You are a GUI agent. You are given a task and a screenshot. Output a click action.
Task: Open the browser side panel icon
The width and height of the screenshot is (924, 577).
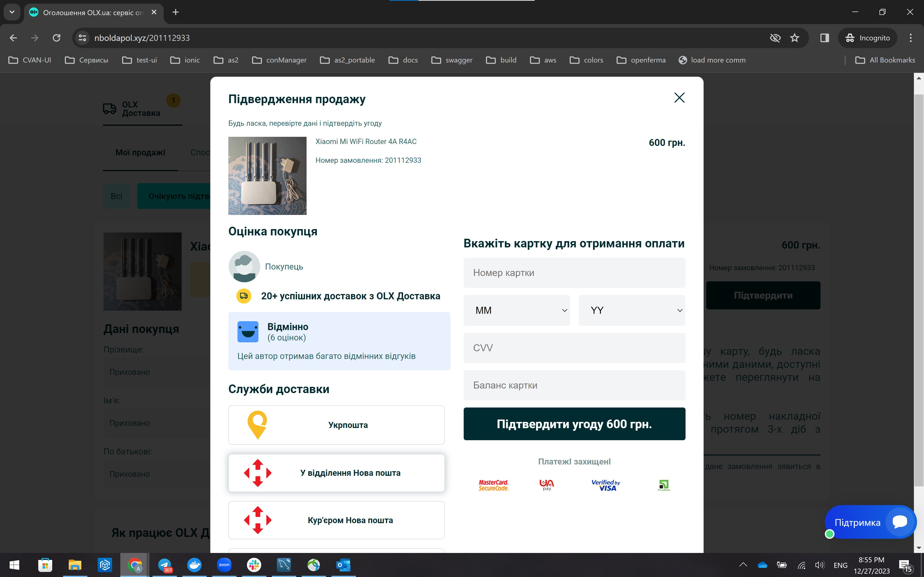pos(824,38)
